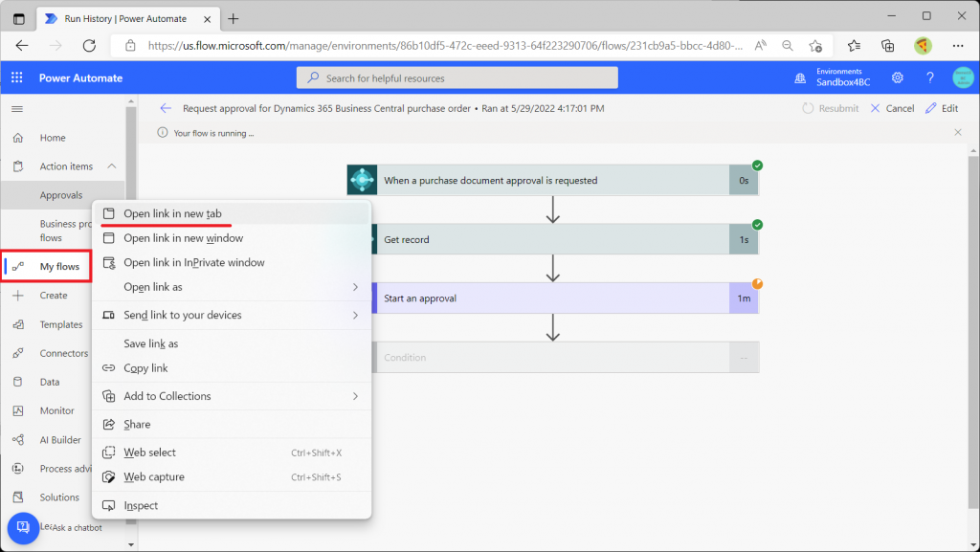The width and height of the screenshot is (980, 552).
Task: Expand 'Send link to your devices' submenu arrow
Action: click(355, 315)
